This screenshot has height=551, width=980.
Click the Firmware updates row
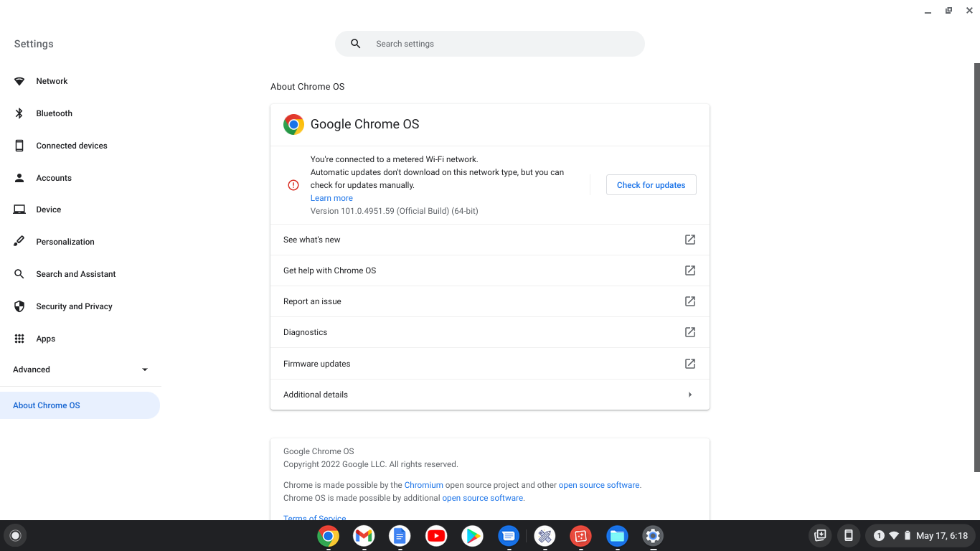490,364
